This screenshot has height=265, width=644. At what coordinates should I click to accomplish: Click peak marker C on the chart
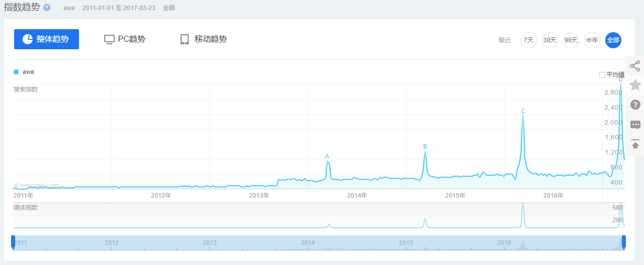coord(523,111)
